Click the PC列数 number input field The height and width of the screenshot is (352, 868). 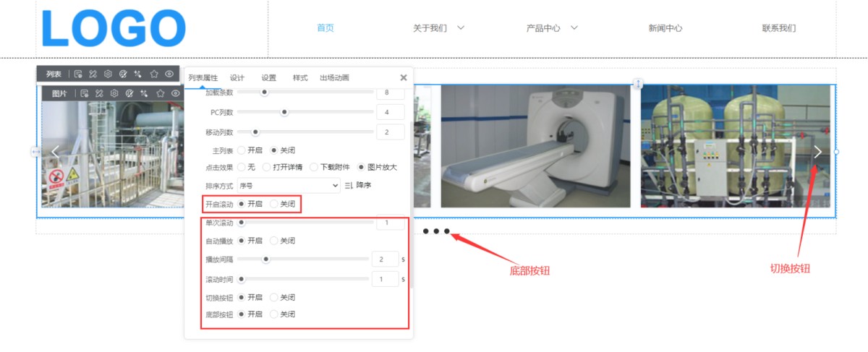[x=390, y=112]
